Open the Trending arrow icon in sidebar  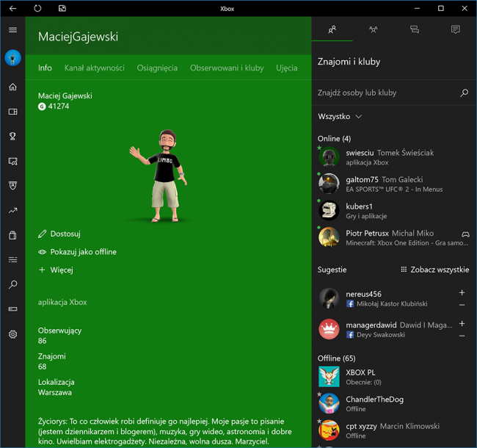coord(12,210)
